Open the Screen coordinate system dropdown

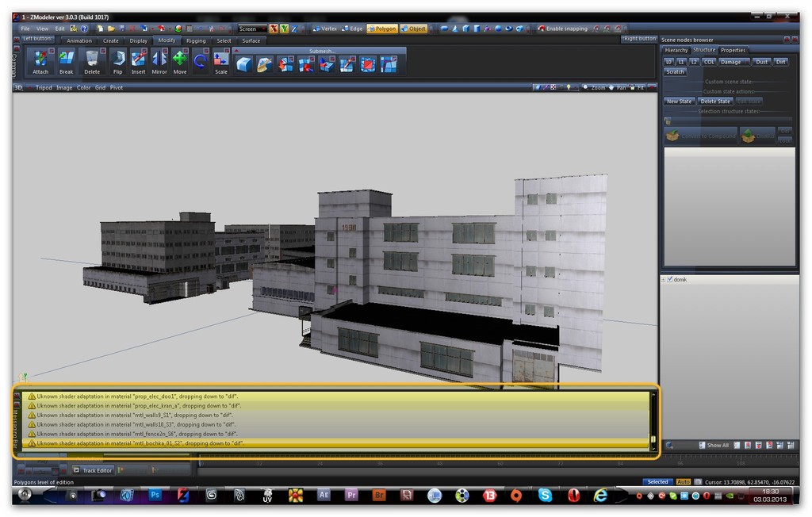(251, 29)
